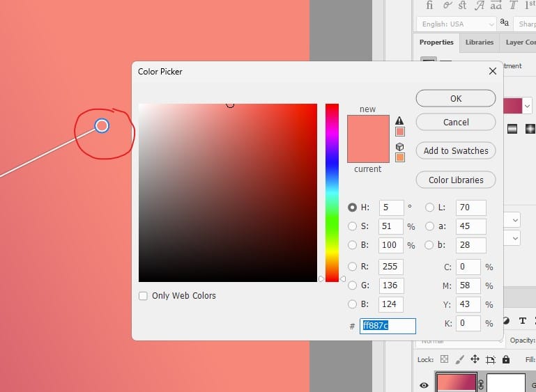
Task: Click the lock all padlock icon
Action: point(506,360)
